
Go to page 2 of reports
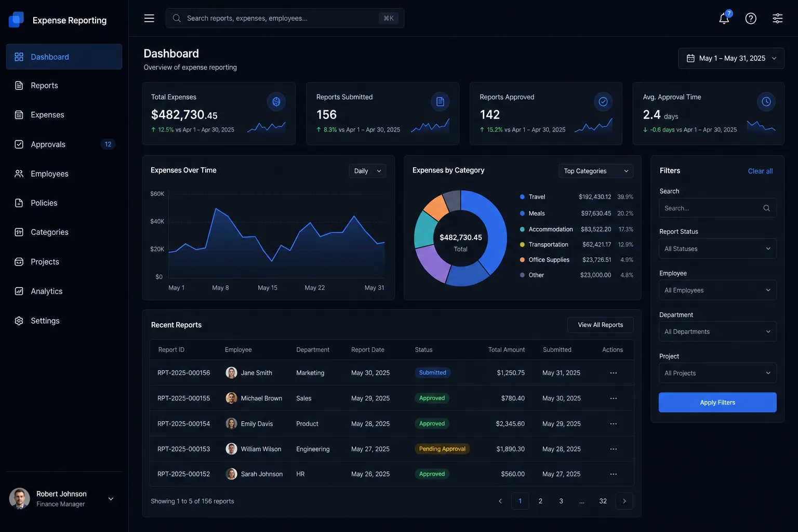click(540, 501)
